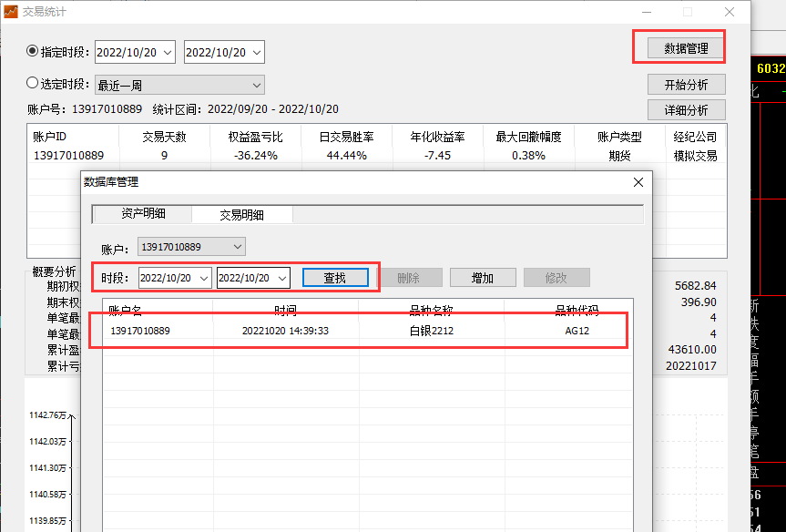786x532 pixels.
Task: Select the 选定时段 radio button
Action: (x=34, y=84)
